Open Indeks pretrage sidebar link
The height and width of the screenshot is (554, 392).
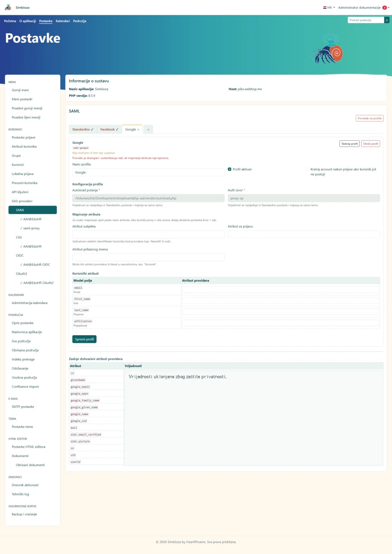coord(23,359)
